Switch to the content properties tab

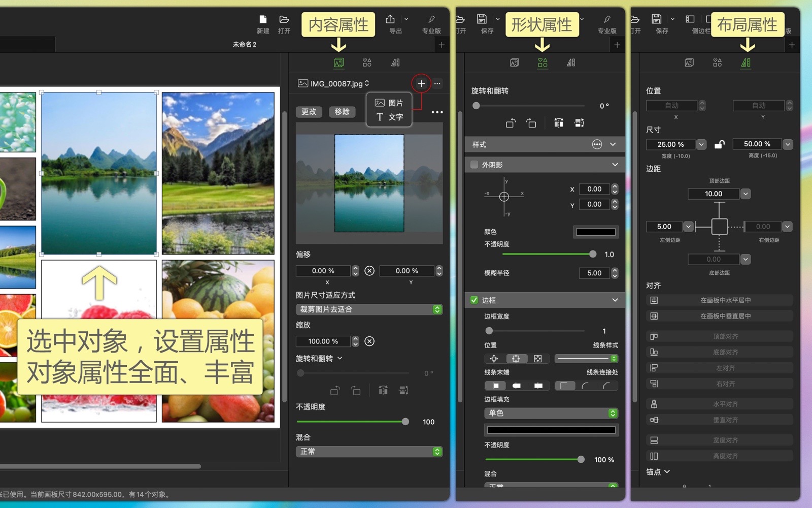point(339,62)
